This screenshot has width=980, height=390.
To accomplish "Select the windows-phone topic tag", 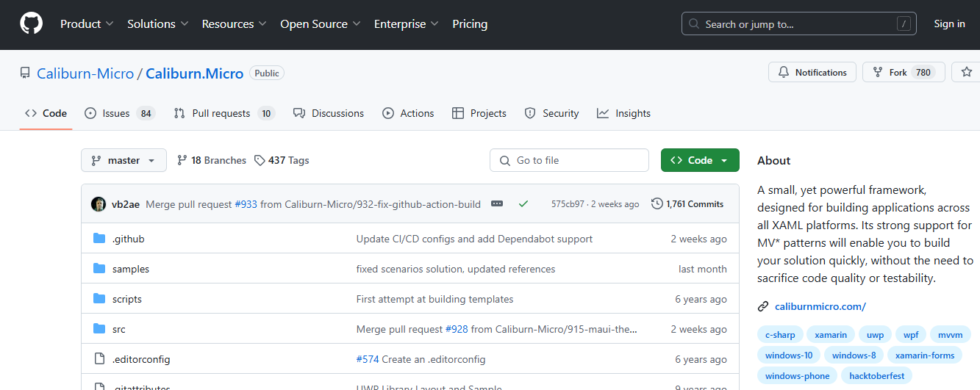I will pyautogui.click(x=797, y=376).
